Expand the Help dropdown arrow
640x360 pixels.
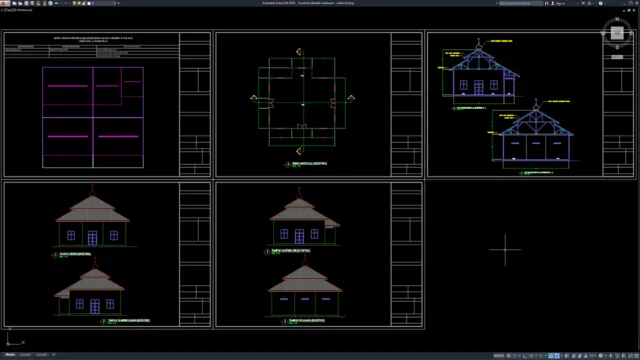(605, 3)
